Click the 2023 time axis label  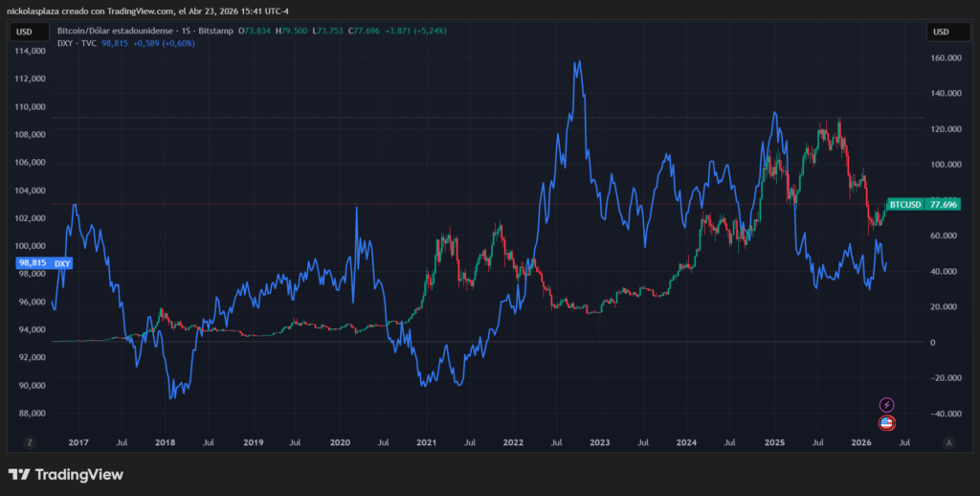(599, 442)
